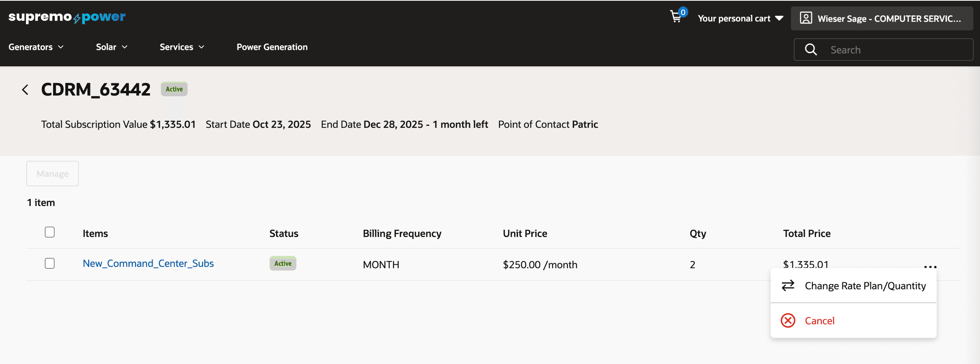Click the search magnifier icon
The height and width of the screenshot is (364, 980).
click(810, 49)
